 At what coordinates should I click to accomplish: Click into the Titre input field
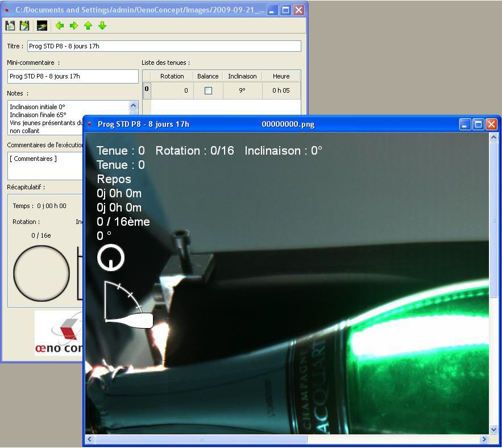(x=164, y=46)
